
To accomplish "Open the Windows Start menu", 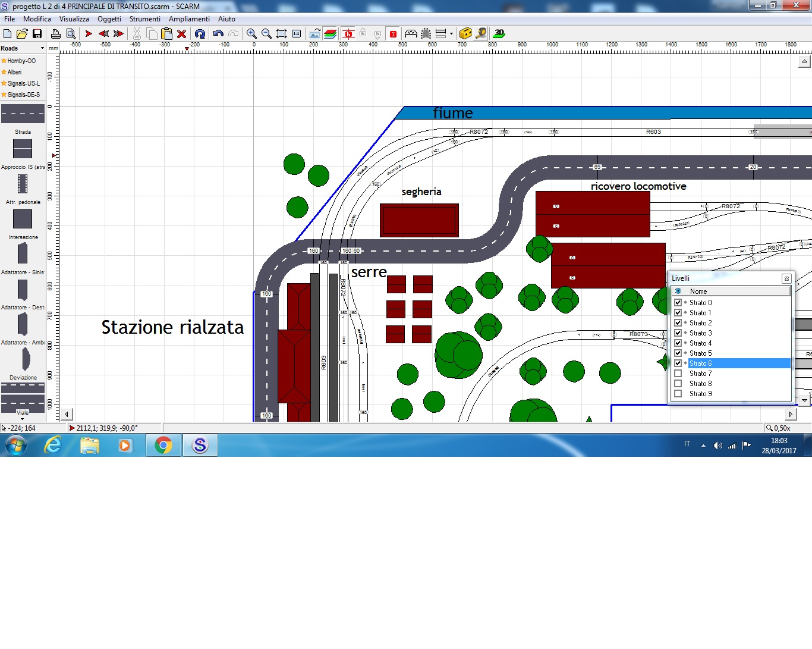I will (15, 446).
